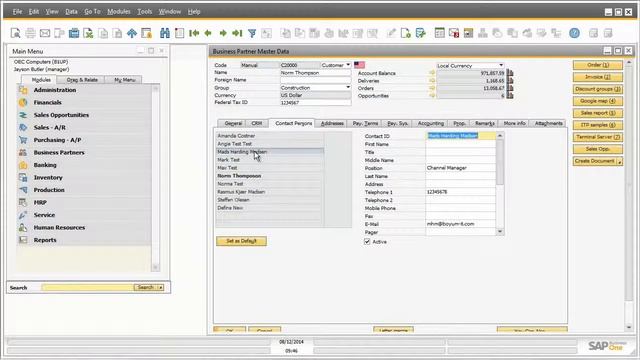Open the Drag & Relate tab
Viewport: 640px width, 360px height.
pyautogui.click(x=82, y=80)
